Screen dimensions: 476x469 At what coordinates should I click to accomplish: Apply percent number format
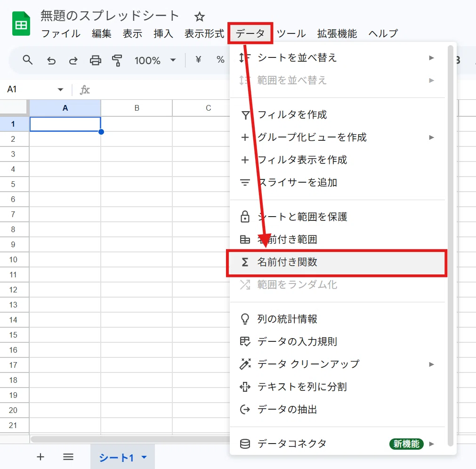(x=220, y=59)
